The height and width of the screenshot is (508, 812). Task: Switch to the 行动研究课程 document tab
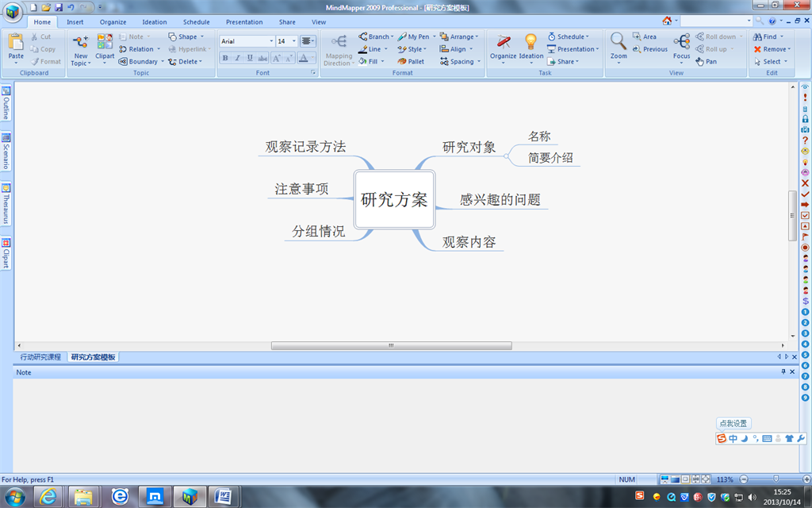click(40, 357)
